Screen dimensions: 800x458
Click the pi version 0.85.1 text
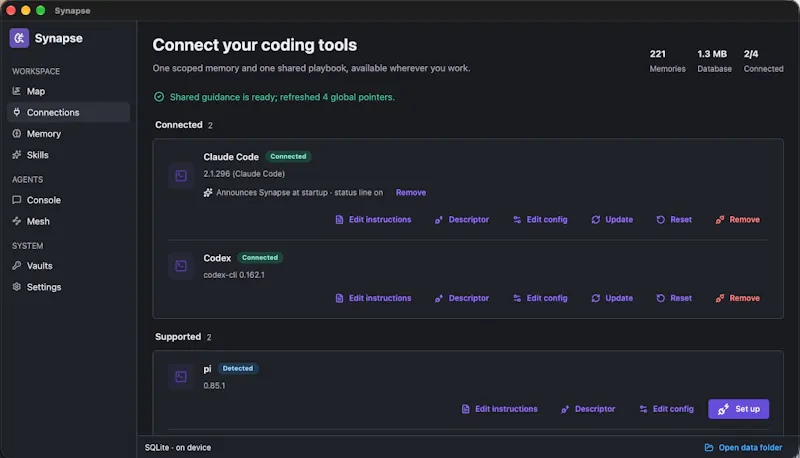point(214,386)
